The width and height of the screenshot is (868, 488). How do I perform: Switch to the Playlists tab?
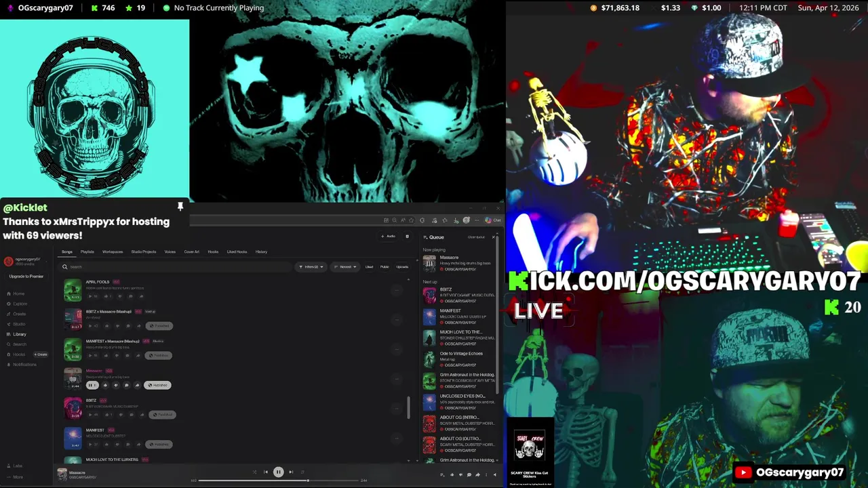coord(87,251)
